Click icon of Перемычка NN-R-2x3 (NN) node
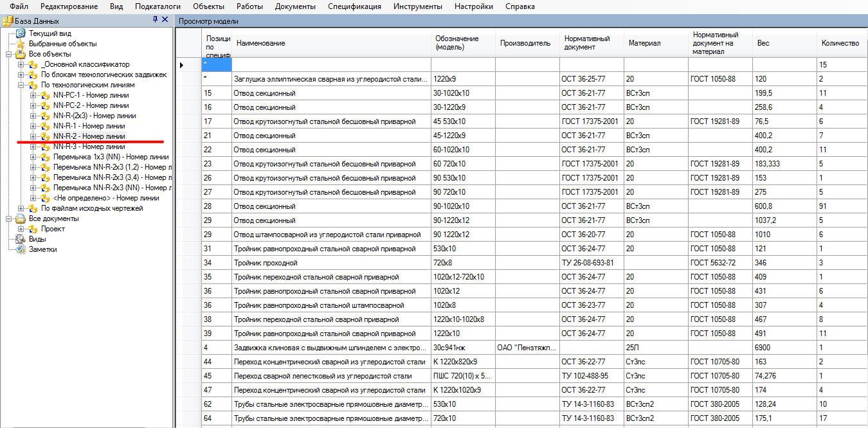The height and width of the screenshot is (428, 868). (44, 188)
